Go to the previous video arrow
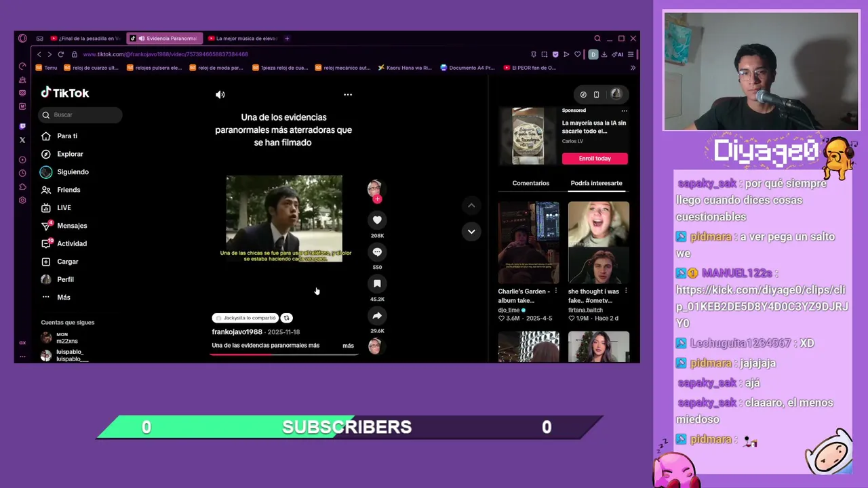 pyautogui.click(x=471, y=205)
